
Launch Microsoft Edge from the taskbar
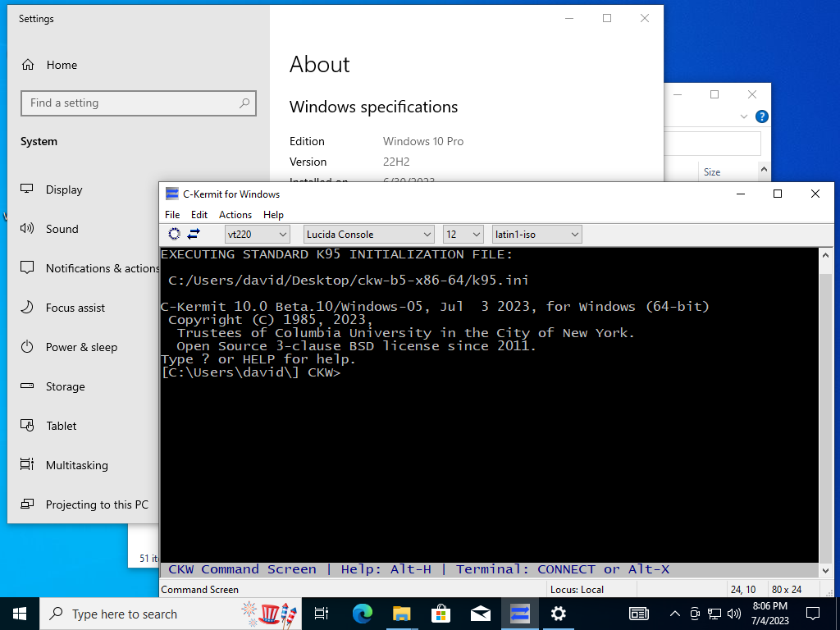click(362, 614)
